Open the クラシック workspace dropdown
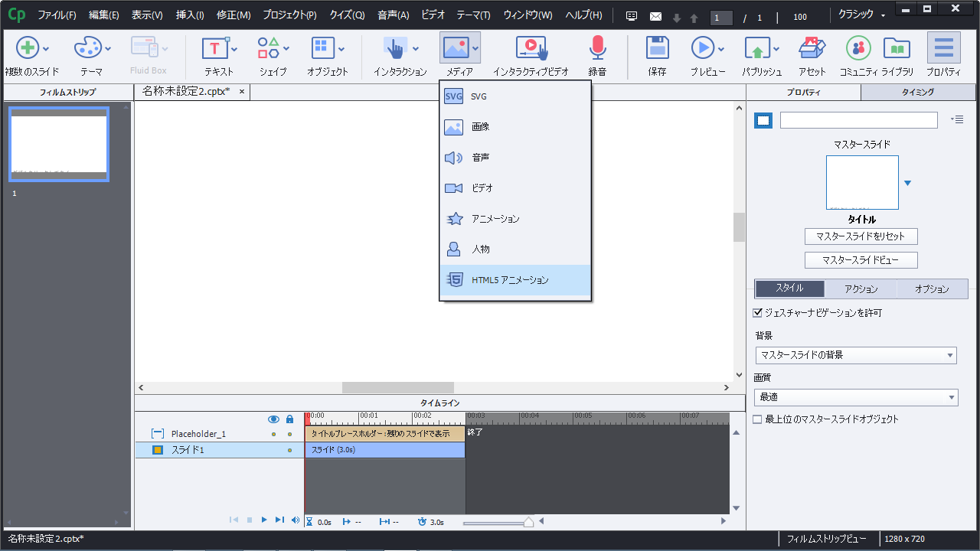Image resolution: width=980 pixels, height=551 pixels. click(x=861, y=15)
